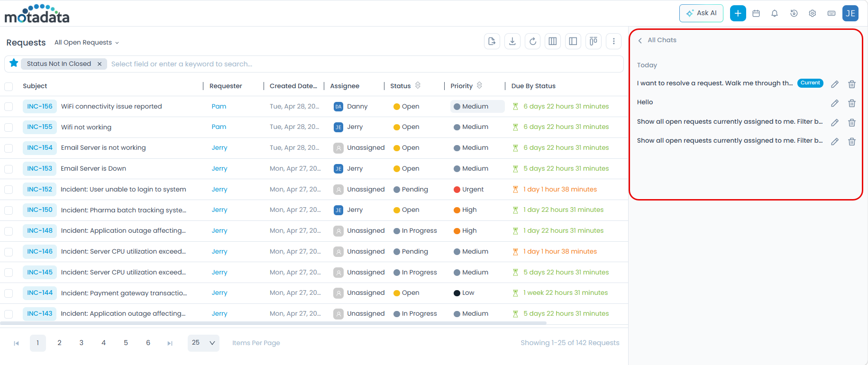
Task: Focus the keyword search field
Action: click(365, 64)
